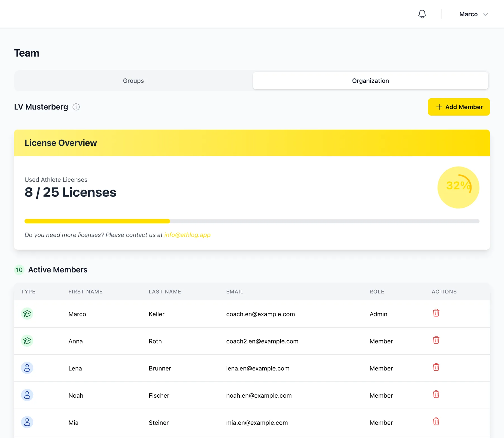This screenshot has width=504, height=438.
Task: Click the 10 active members count badge
Action: point(19,270)
